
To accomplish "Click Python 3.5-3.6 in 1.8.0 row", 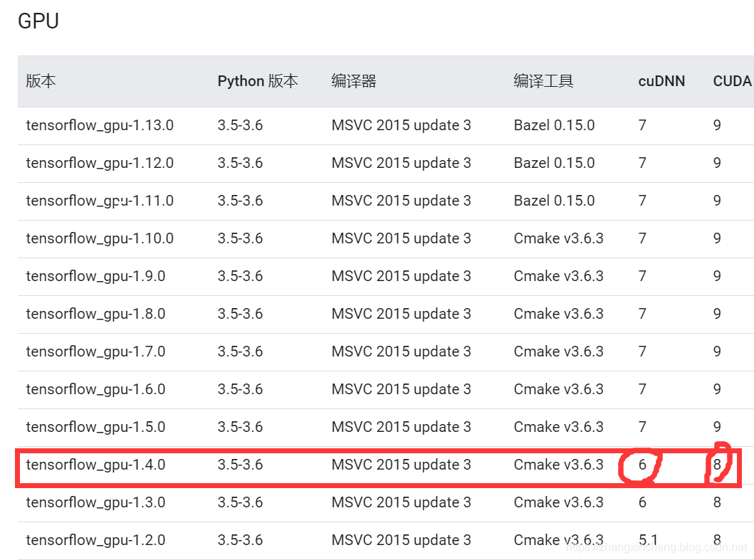I will (240, 314).
